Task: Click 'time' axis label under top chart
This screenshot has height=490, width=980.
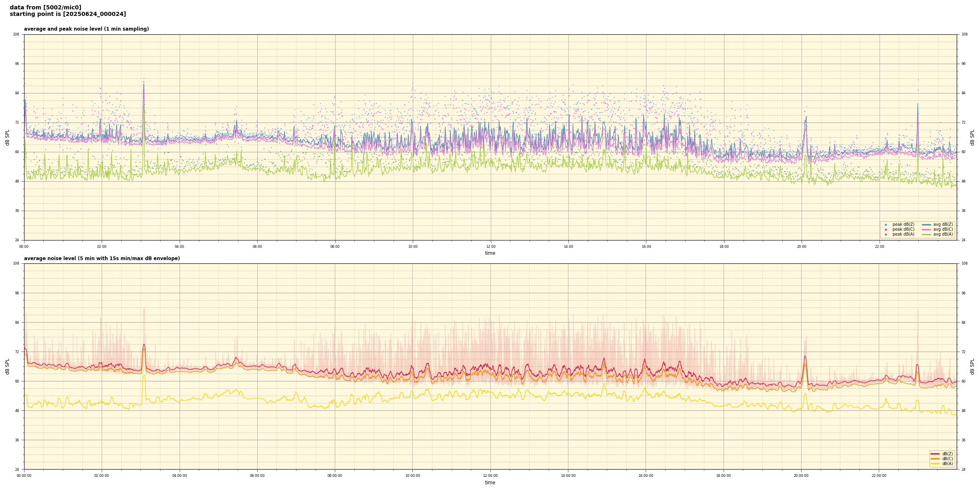Action: (490, 253)
